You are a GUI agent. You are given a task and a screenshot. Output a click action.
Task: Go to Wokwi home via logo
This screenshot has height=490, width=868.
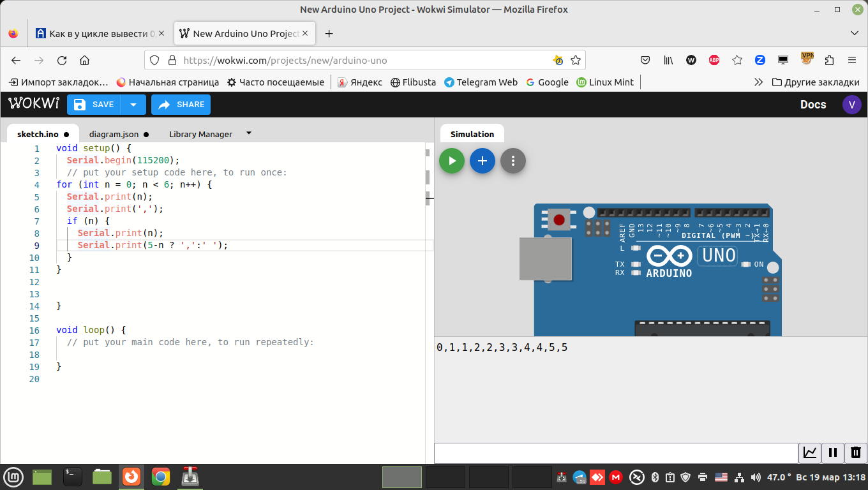click(x=34, y=104)
